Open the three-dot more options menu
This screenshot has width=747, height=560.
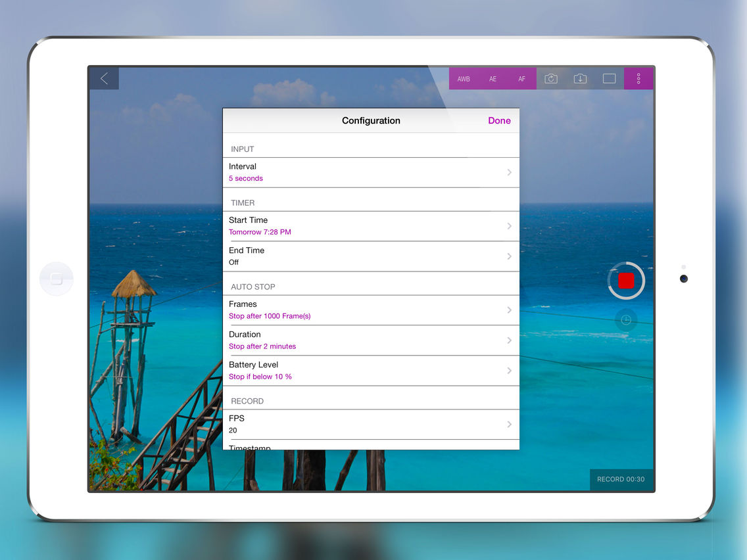[x=639, y=79]
